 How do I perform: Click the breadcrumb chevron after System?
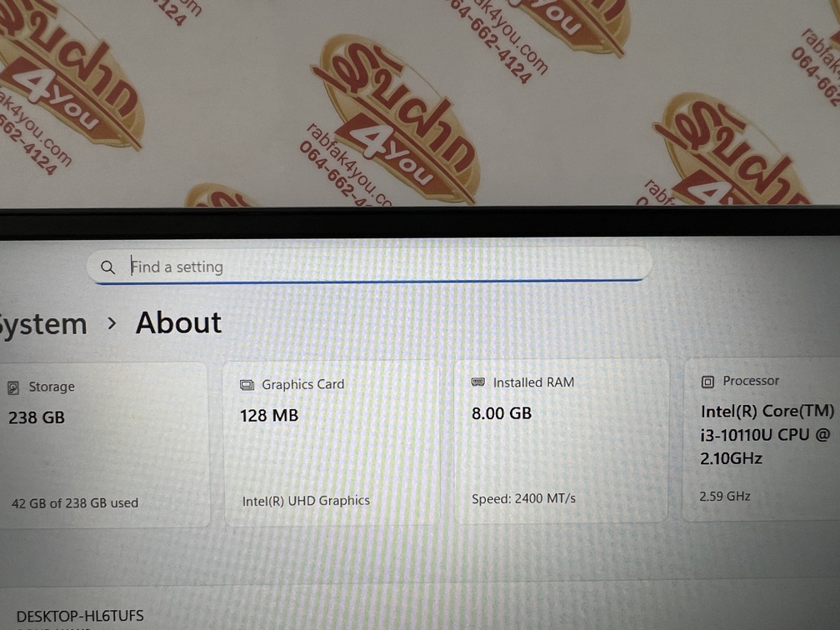pyautogui.click(x=112, y=323)
